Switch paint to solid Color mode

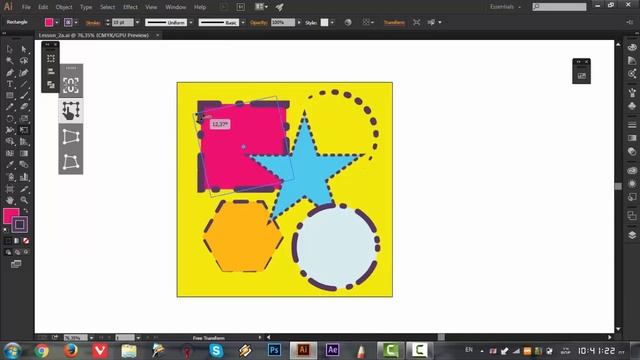pyautogui.click(x=8, y=241)
